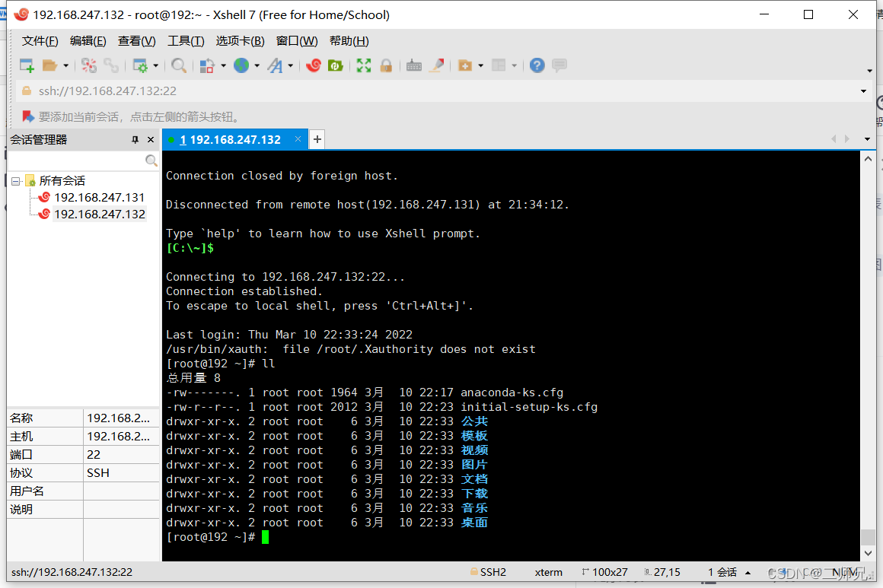The image size is (883, 588).
Task: Open the 帮助(H) menu
Action: pyautogui.click(x=349, y=40)
